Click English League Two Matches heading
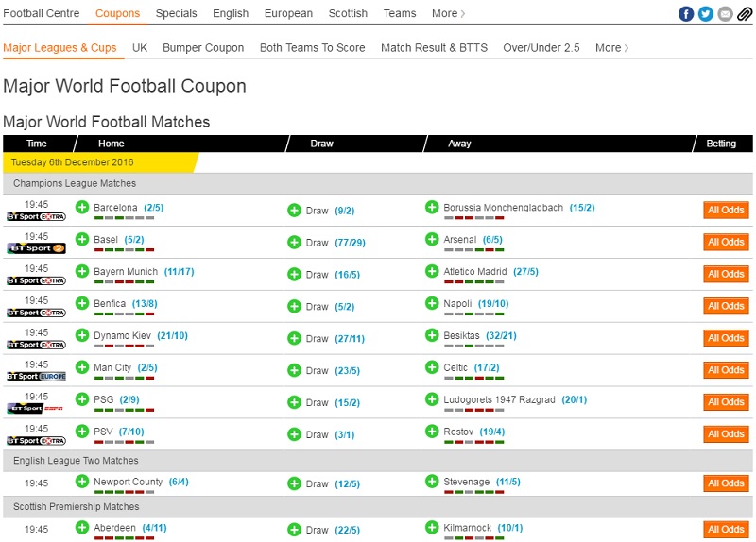This screenshot has height=542, width=756. point(76,460)
